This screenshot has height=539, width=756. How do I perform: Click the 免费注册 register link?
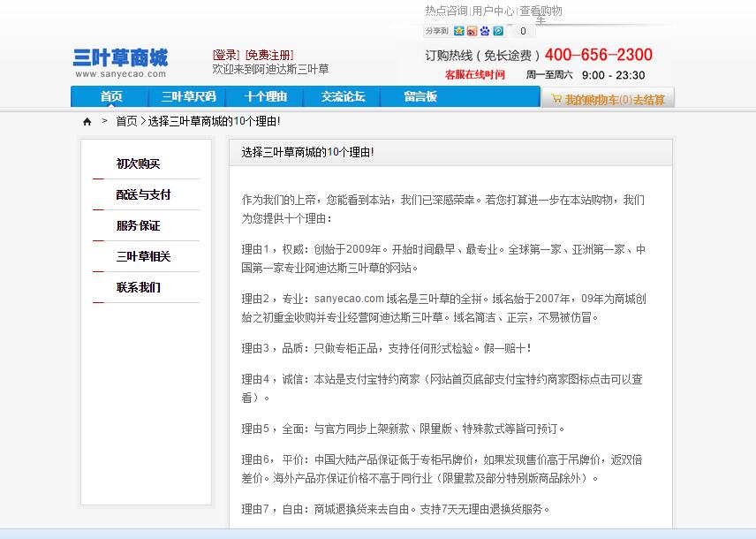tap(269, 55)
